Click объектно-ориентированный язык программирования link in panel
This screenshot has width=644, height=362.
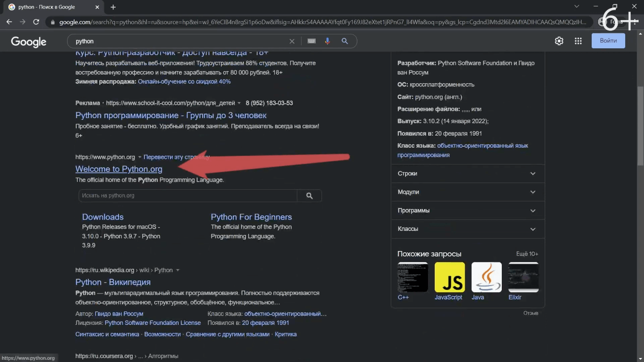point(463,150)
